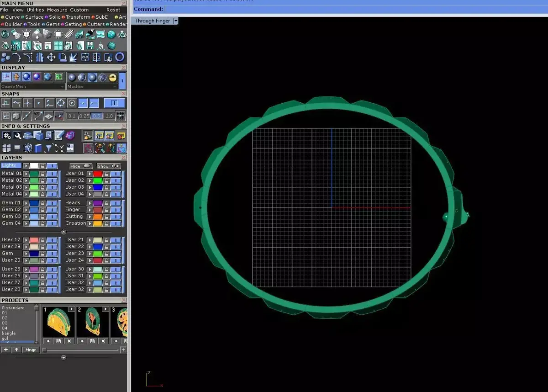Toggle Metal 01 layer on/off switch
Image resolution: width=548 pixels, height=392 pixels.
pyautogui.click(x=53, y=174)
